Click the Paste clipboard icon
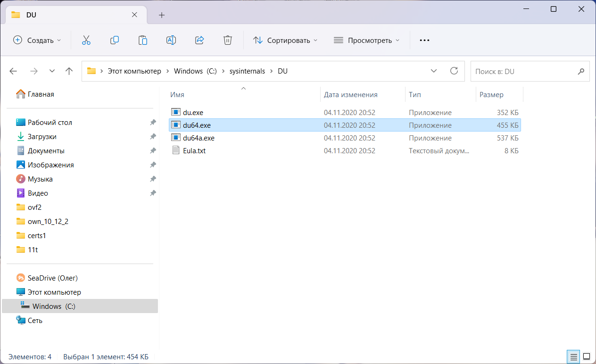 [143, 40]
